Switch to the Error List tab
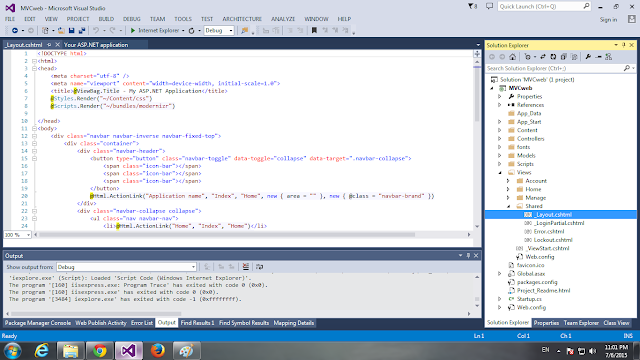The width and height of the screenshot is (640, 360). pos(142,323)
